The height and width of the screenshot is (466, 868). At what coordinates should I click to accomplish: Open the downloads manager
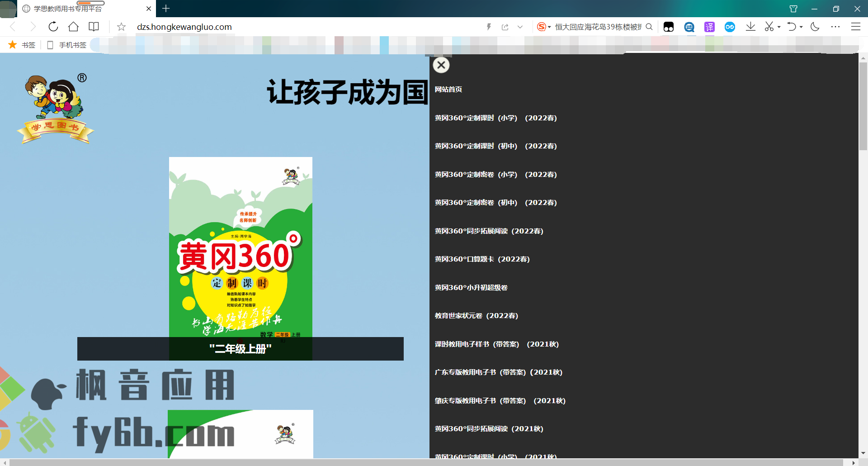click(750, 27)
